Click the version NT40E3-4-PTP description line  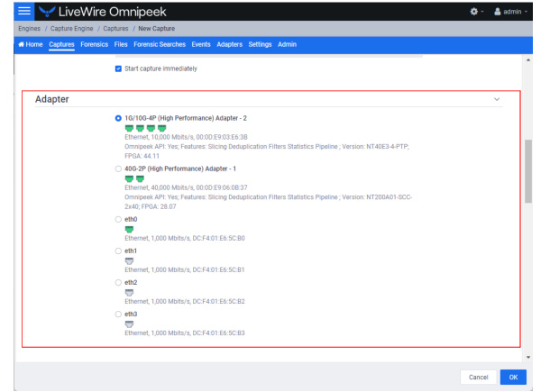(267, 151)
